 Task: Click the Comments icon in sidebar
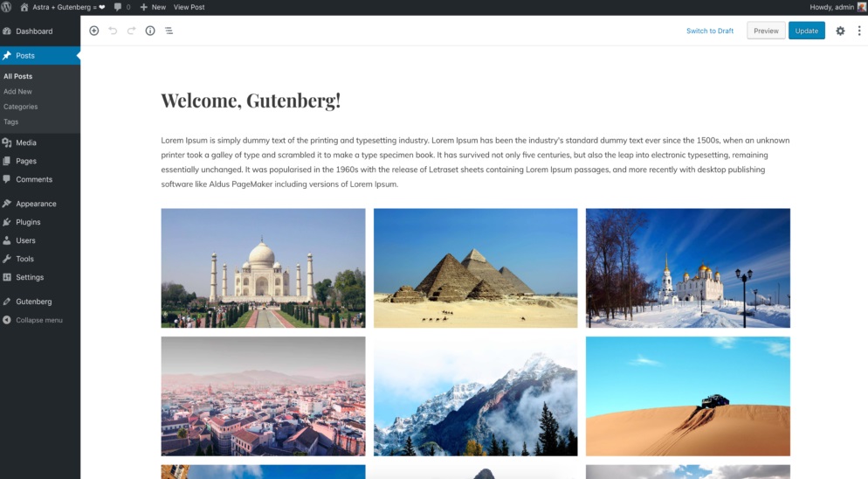pos(7,179)
